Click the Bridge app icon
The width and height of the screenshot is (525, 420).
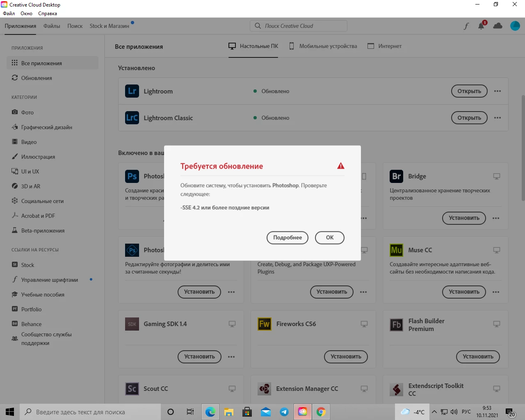click(x=397, y=176)
